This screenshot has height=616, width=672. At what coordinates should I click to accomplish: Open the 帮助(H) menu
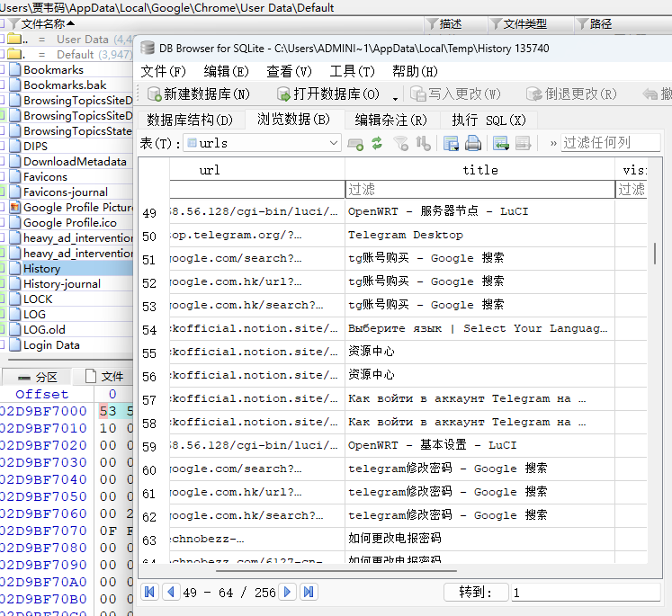click(415, 71)
